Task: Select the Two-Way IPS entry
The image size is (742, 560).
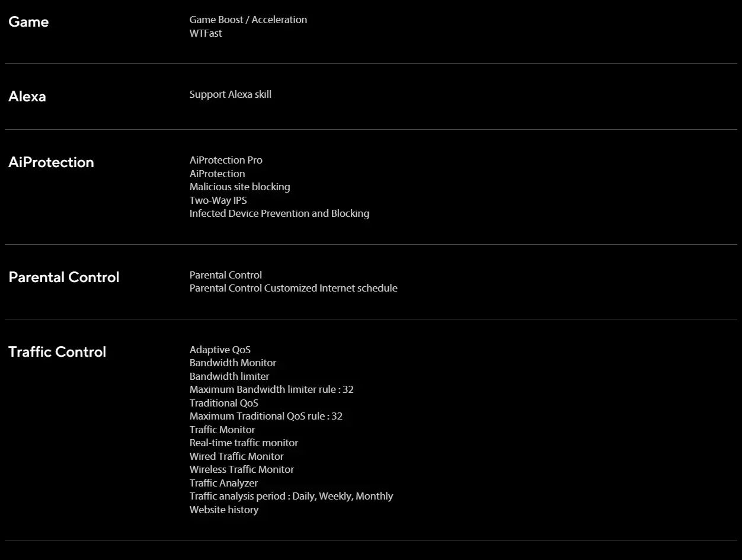Action: [x=218, y=200]
